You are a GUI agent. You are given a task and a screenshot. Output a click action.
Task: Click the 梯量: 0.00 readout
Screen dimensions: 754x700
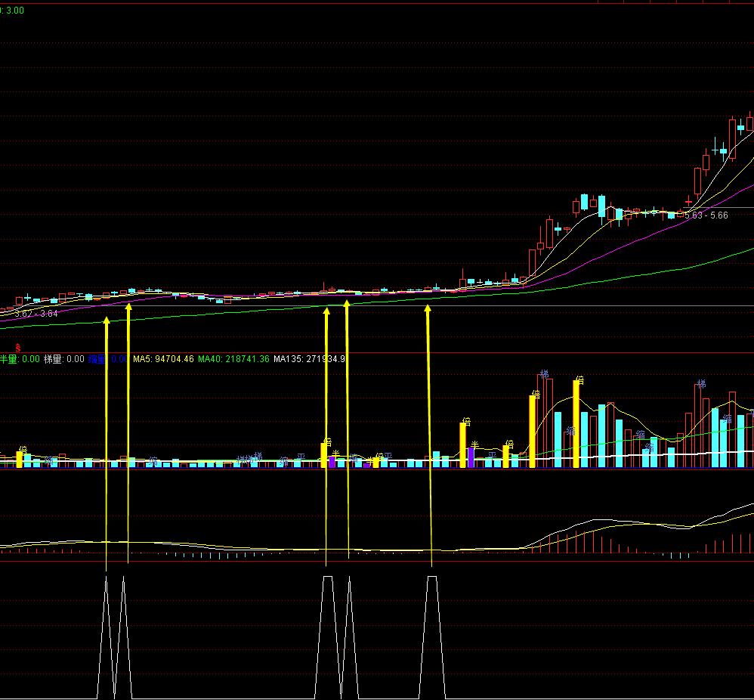(64, 359)
